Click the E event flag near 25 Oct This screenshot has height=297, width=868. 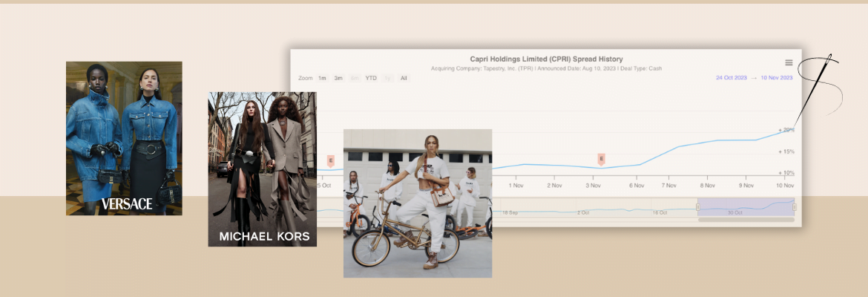point(331,160)
